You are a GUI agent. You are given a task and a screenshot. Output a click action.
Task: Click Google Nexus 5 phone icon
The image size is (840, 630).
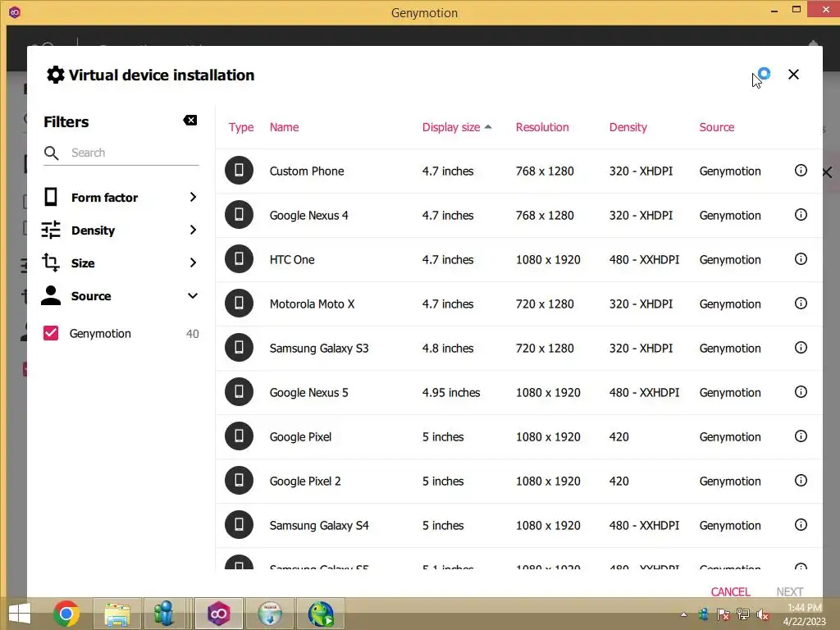239,392
